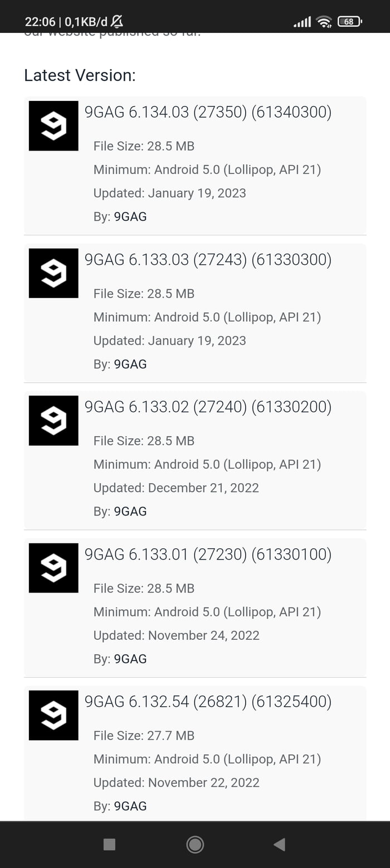Tap the 9GAG 6.132.54 app icon
This screenshot has height=868, width=390.
click(x=53, y=715)
